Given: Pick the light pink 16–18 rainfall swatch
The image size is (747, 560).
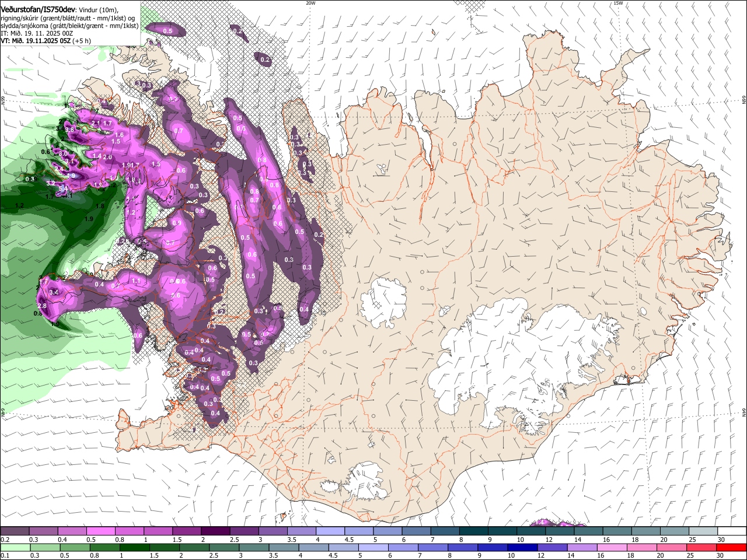Looking at the screenshot, I should coord(612,547).
